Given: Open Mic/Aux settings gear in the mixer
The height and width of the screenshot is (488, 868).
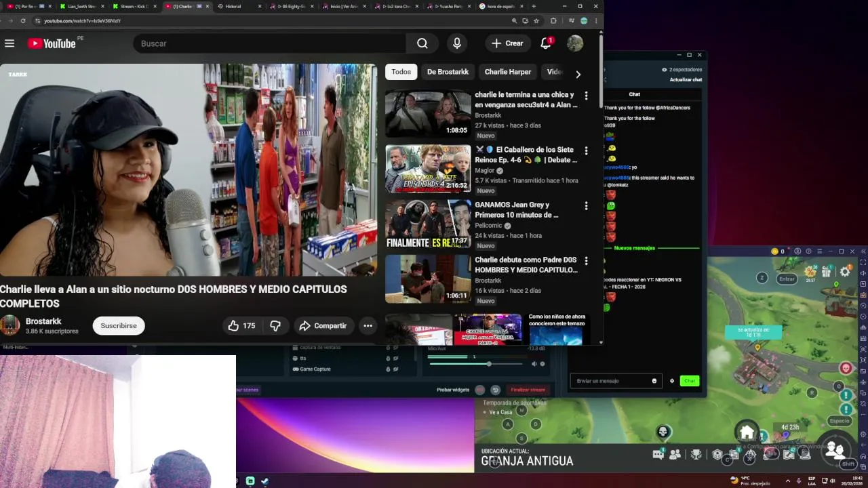Looking at the screenshot, I should 542,364.
